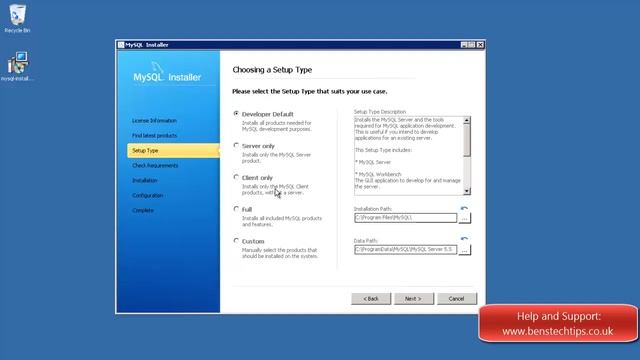640x360 pixels.
Task: Click inside the Setup Type Description text box
Action: [x=409, y=156]
